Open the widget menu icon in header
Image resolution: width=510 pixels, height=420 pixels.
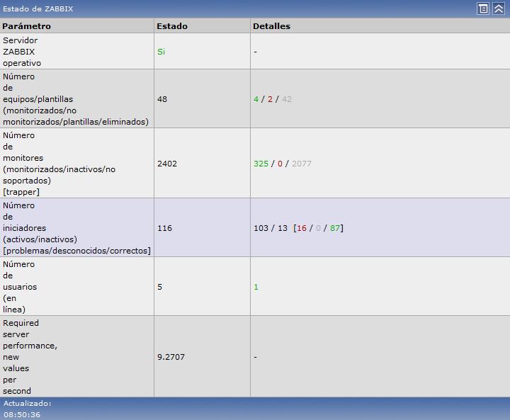tap(483, 8)
